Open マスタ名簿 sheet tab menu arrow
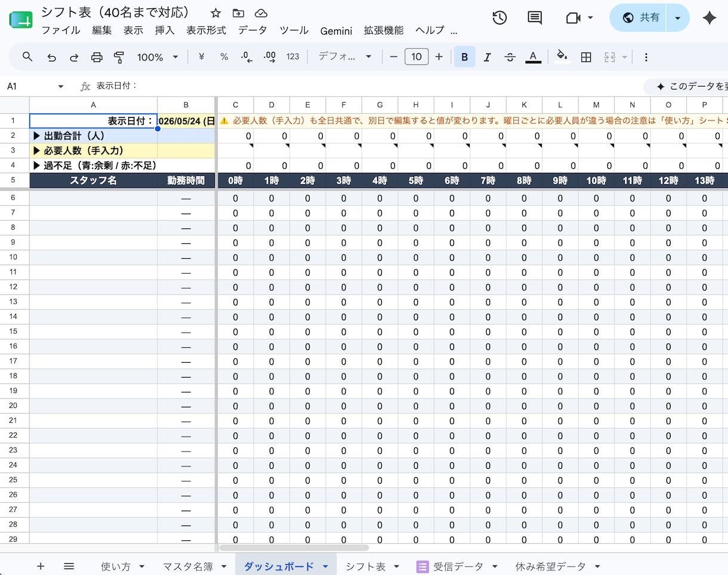This screenshot has width=728, height=575. point(224,566)
